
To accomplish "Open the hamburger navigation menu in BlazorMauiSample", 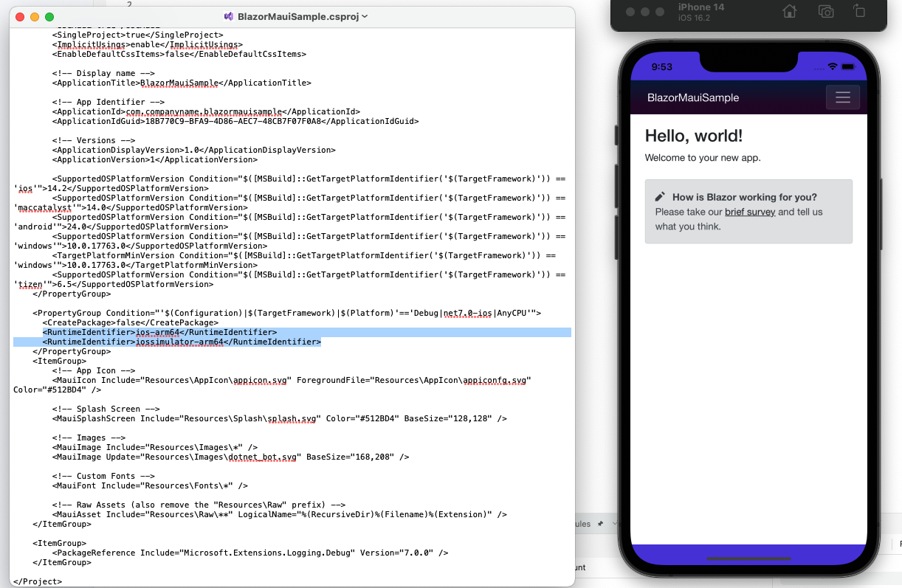I will pyautogui.click(x=842, y=97).
